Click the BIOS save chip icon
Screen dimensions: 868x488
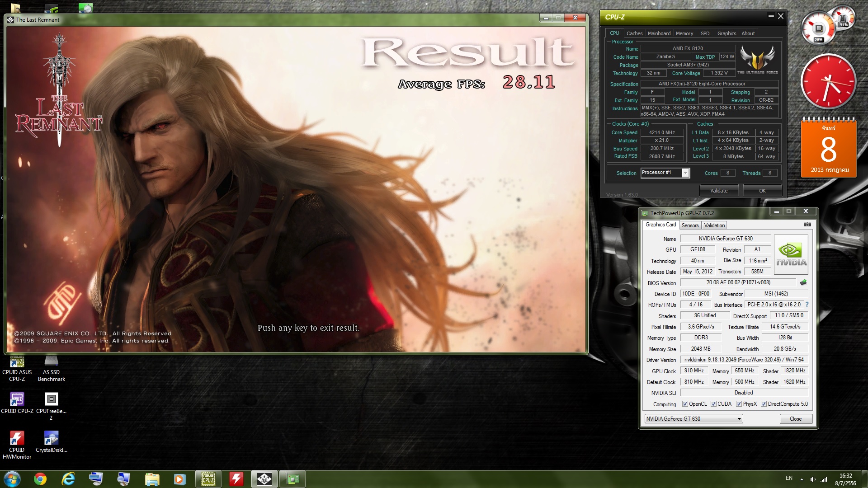803,282
